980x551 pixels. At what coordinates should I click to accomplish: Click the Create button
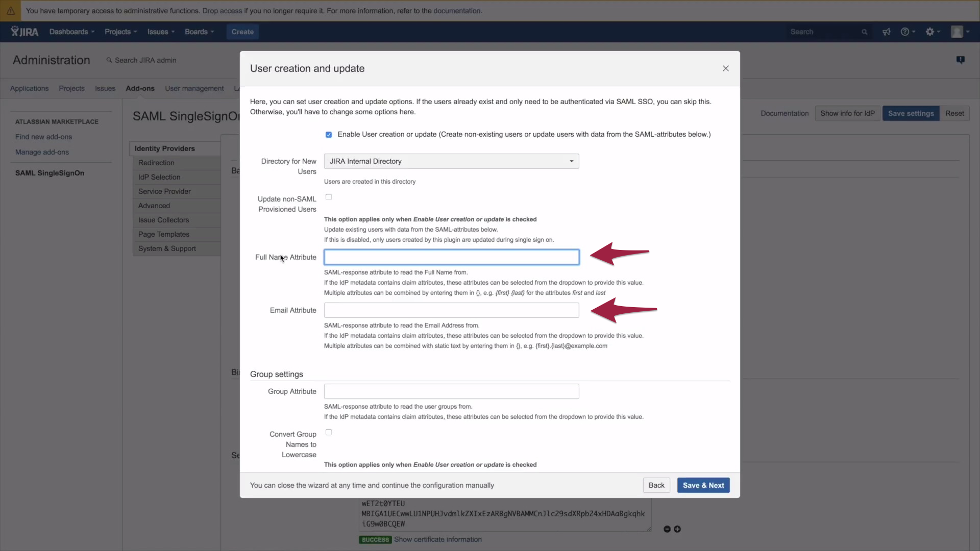click(x=242, y=32)
